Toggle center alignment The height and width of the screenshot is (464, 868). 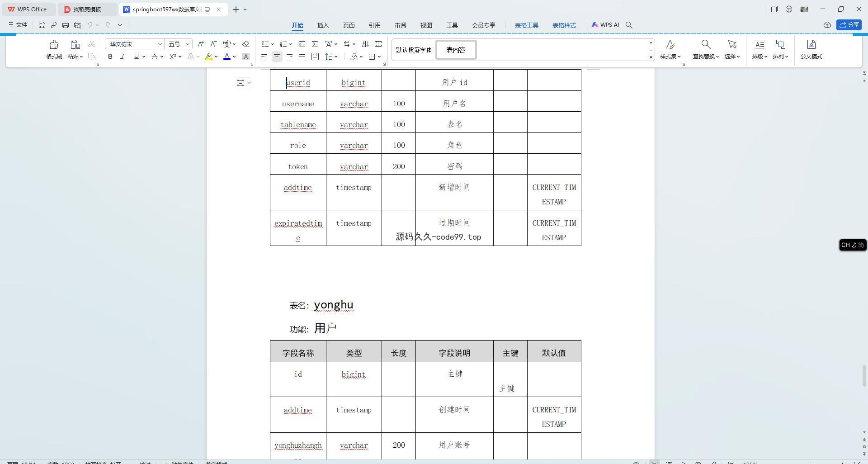point(277,57)
